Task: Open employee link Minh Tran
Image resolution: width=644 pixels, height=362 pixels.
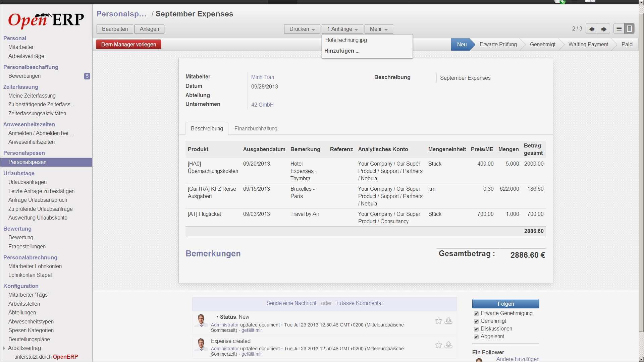Action: click(x=263, y=77)
